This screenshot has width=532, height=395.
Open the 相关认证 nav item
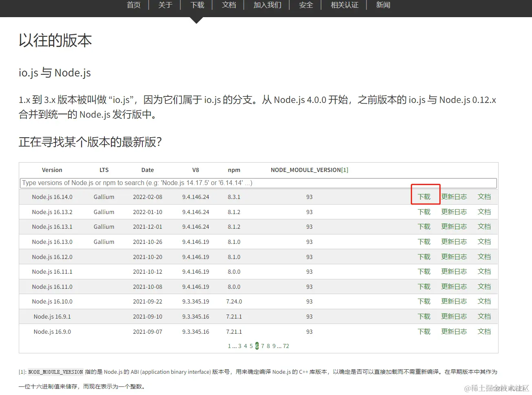click(x=344, y=5)
